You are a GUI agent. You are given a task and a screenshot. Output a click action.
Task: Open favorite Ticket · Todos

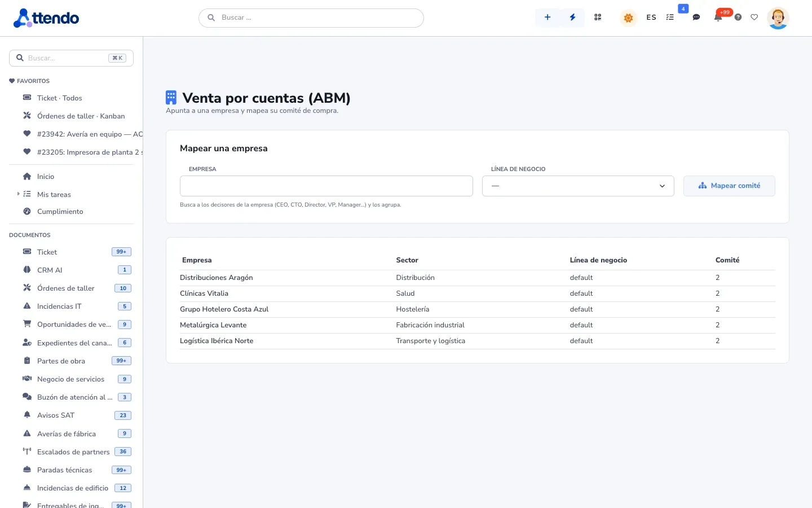pos(60,98)
